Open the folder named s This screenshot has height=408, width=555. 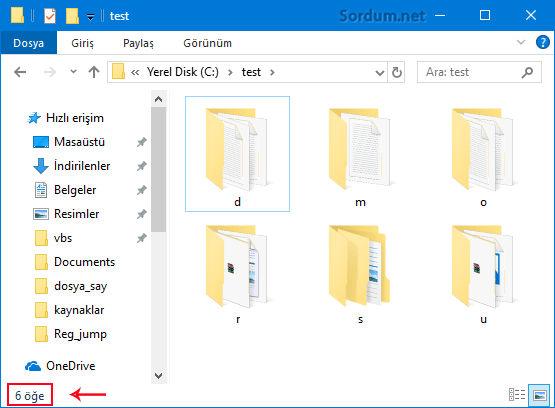[360, 271]
